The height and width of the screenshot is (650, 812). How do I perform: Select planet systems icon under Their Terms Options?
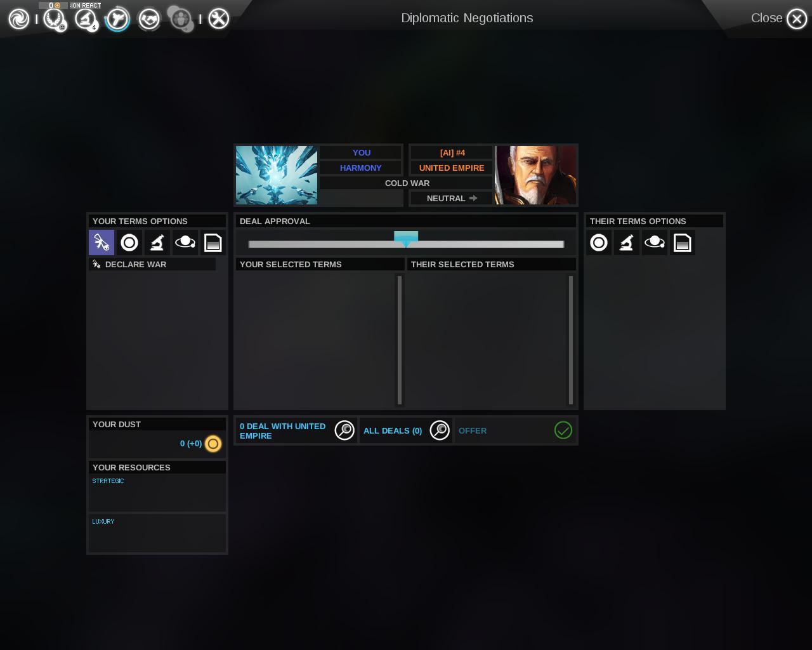[655, 242]
